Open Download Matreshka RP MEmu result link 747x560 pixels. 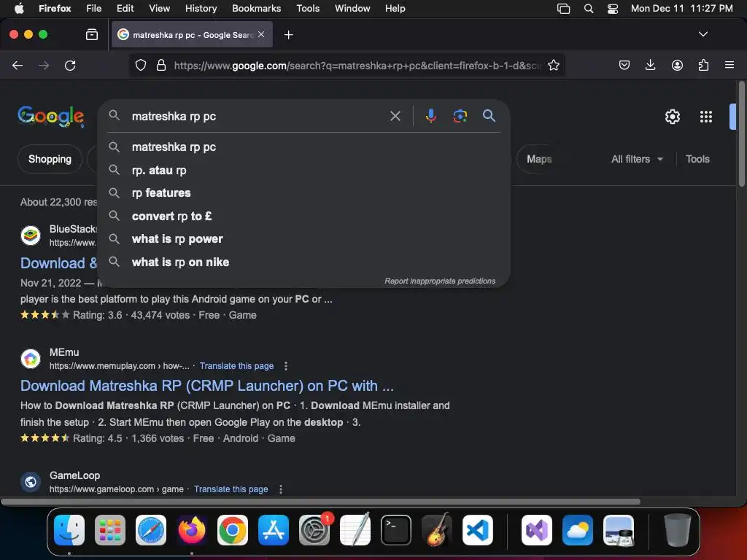206,386
